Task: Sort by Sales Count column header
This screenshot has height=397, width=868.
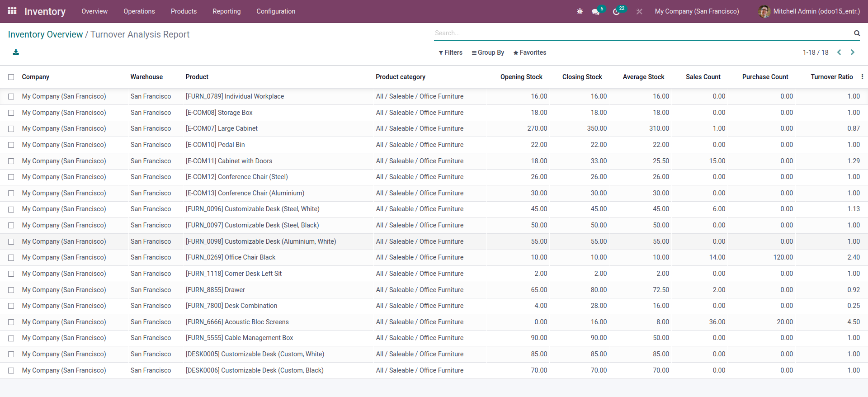Action: 703,77
